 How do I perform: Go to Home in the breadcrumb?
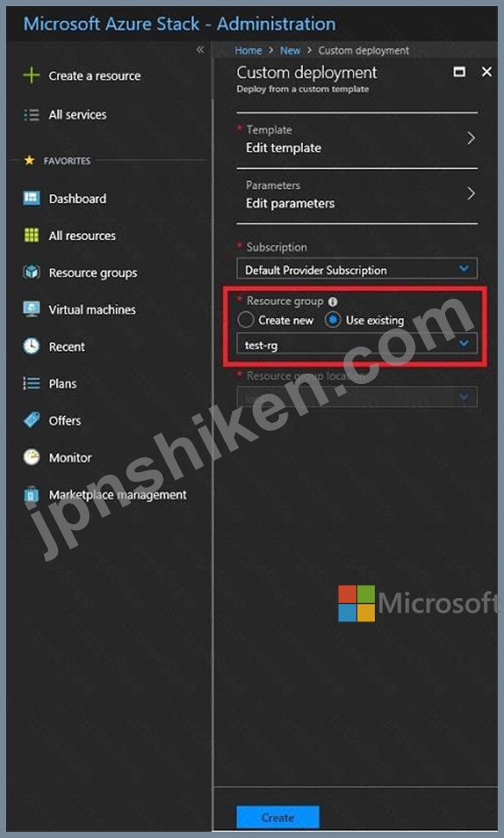coord(249,50)
